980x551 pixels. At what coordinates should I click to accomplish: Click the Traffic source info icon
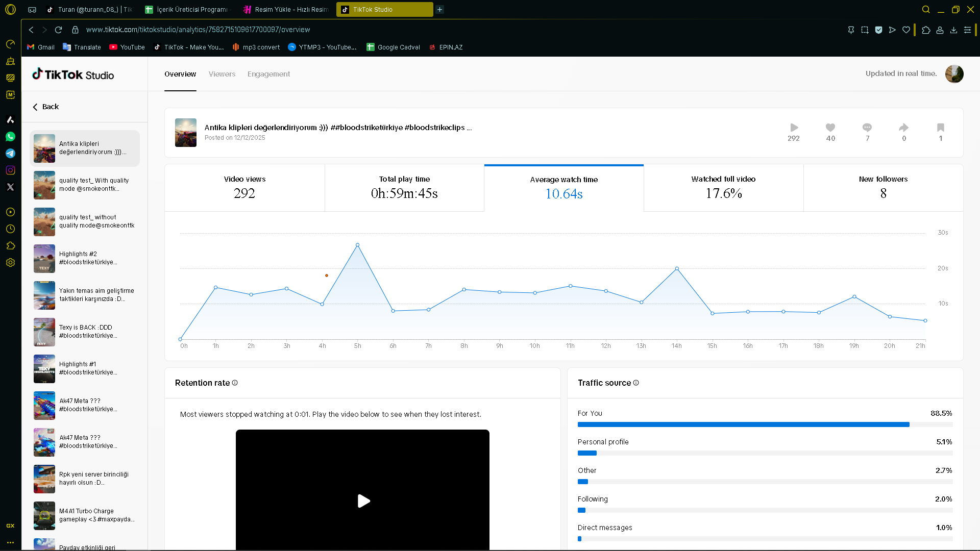636,383
